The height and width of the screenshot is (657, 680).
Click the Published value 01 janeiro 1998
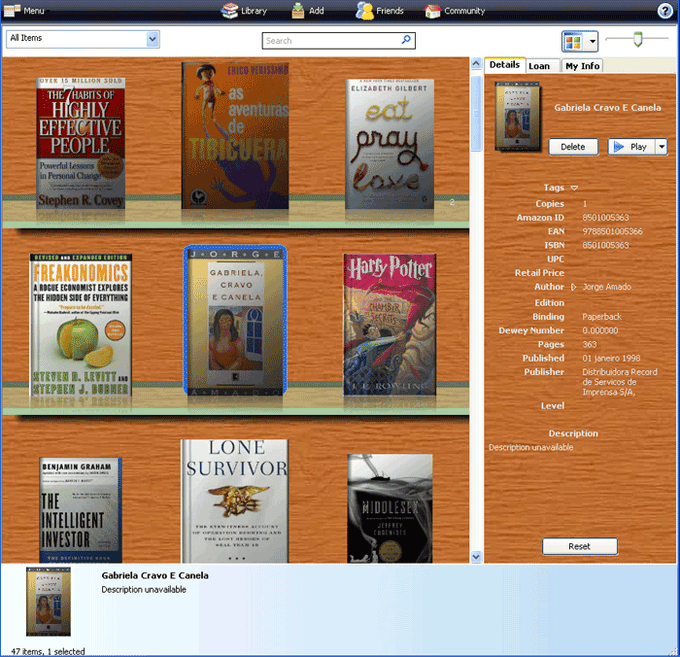click(611, 359)
